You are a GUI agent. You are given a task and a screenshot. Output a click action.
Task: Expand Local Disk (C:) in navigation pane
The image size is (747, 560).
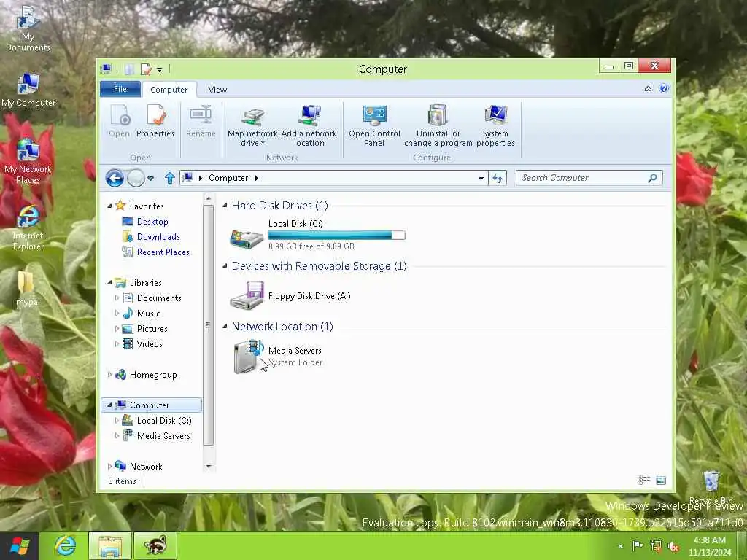[117, 421]
